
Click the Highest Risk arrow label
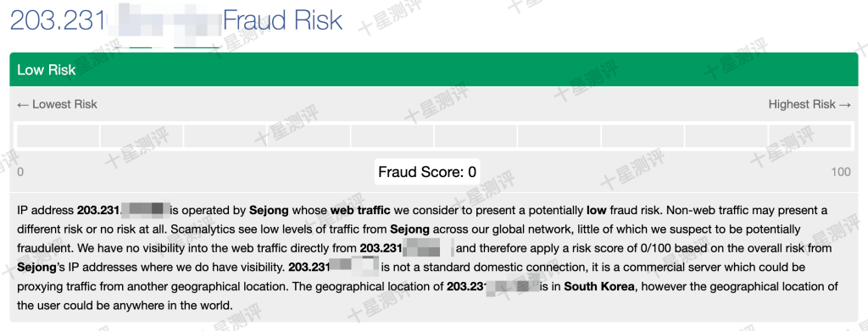tap(810, 104)
